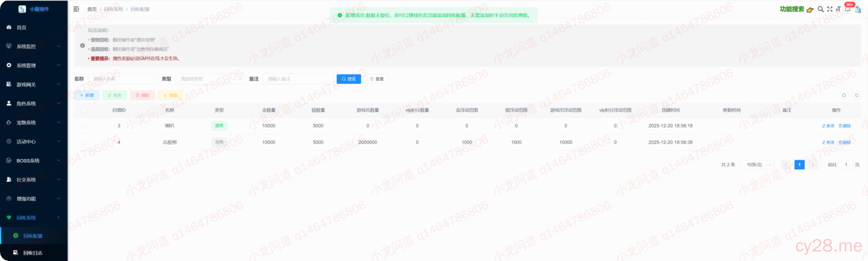The height and width of the screenshot is (261, 868).
Task: Click the 游戏网关 icon in sidebar
Action: (8, 84)
